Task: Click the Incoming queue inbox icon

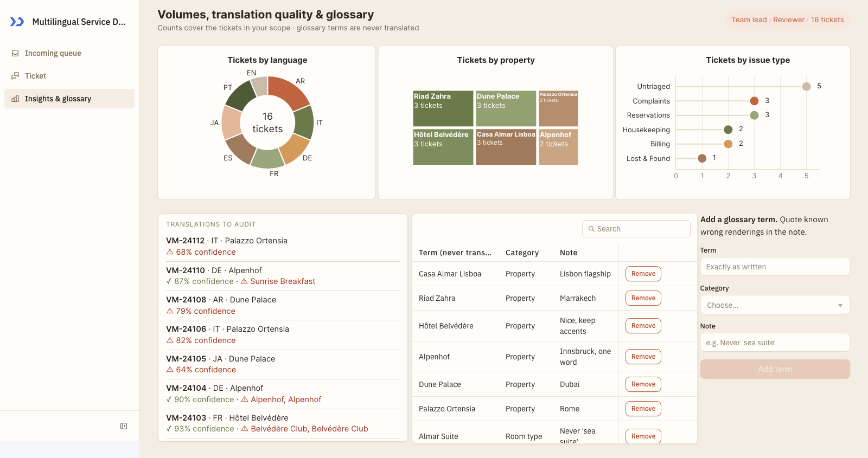Action: 15,53
